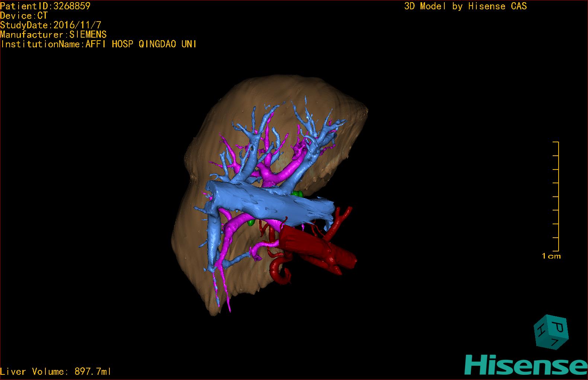
Task: Click the vertical yellow scale ruler
Action: click(558, 196)
